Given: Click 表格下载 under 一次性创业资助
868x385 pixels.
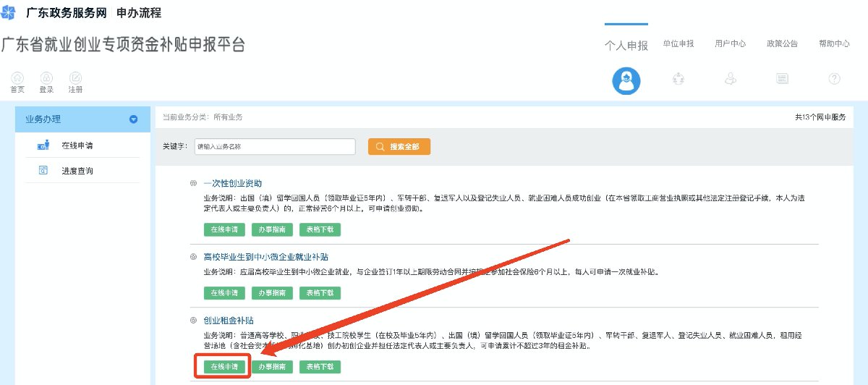Looking at the screenshot, I should pos(320,229).
